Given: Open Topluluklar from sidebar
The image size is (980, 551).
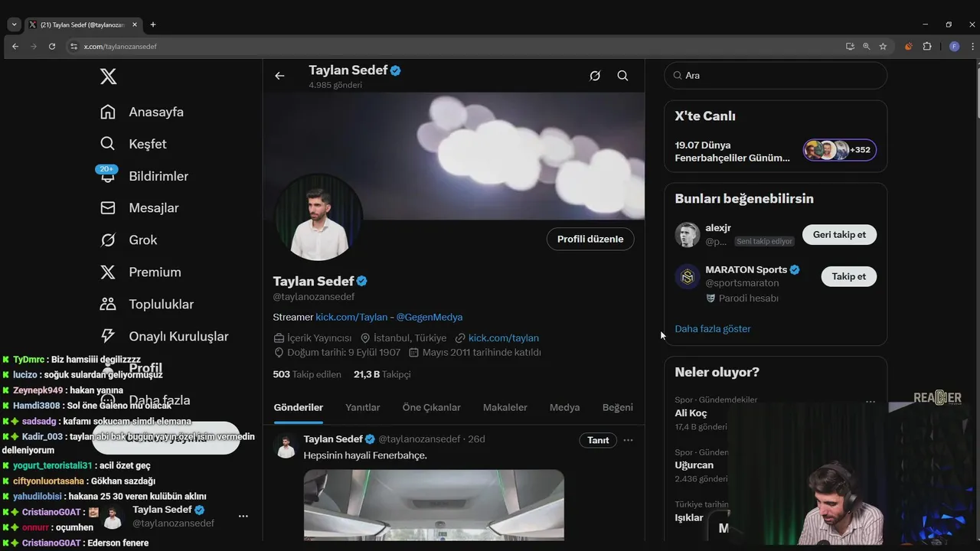Looking at the screenshot, I should click(146, 305).
